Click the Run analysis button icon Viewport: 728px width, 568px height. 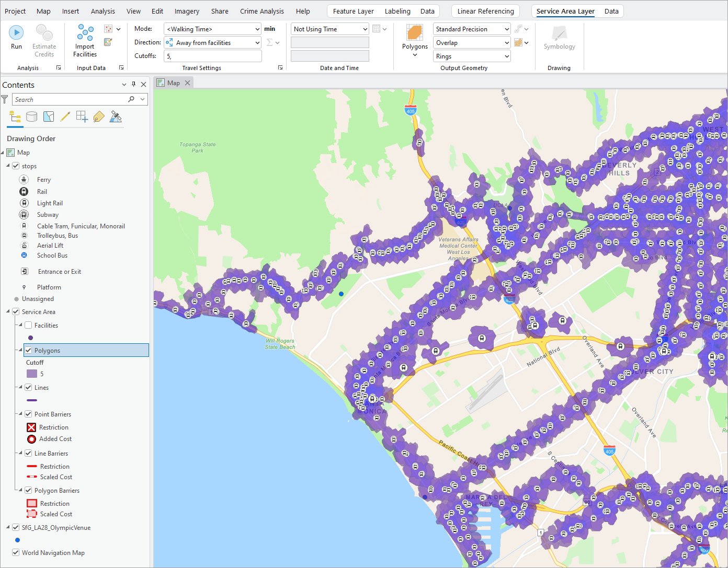(16, 32)
